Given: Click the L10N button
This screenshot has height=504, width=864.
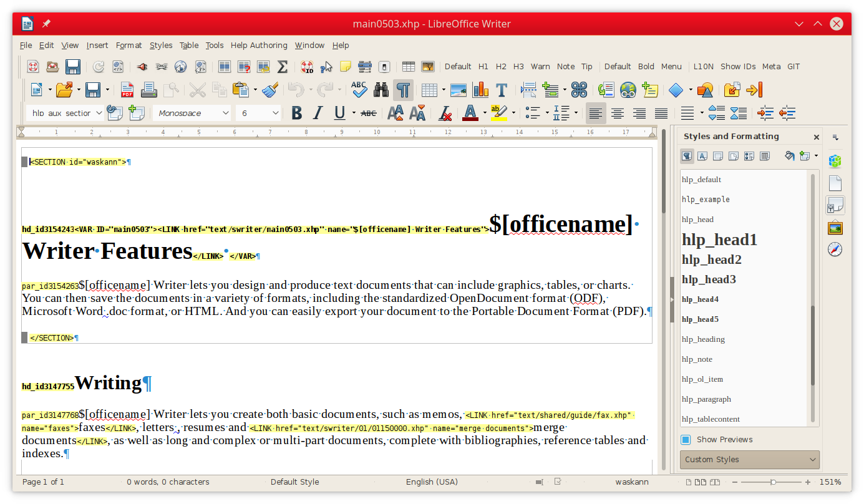Looking at the screenshot, I should 704,67.
